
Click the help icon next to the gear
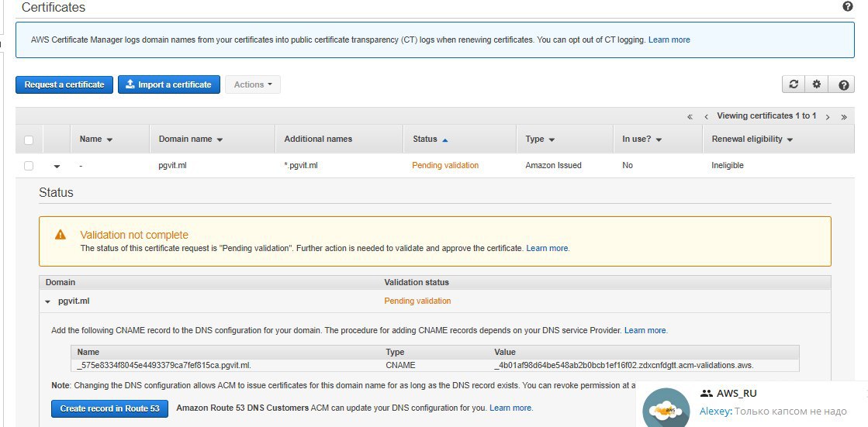843,85
